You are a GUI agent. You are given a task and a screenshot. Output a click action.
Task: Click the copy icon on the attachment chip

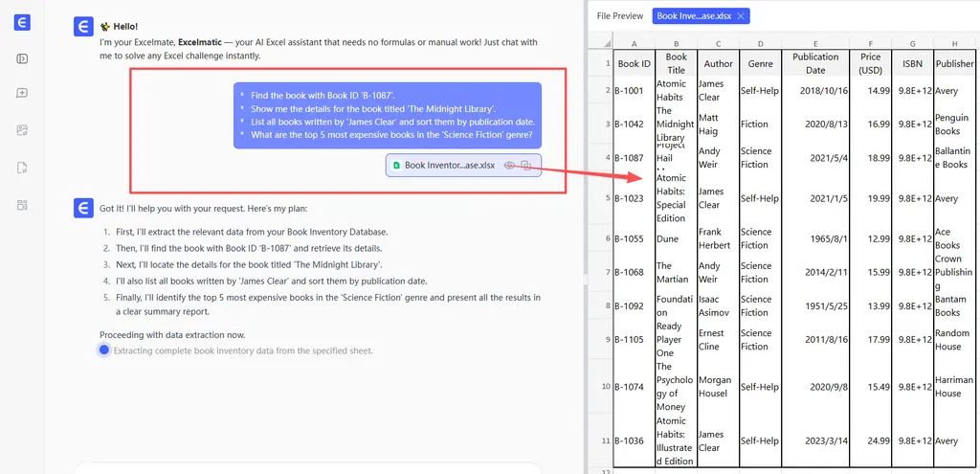point(526,166)
